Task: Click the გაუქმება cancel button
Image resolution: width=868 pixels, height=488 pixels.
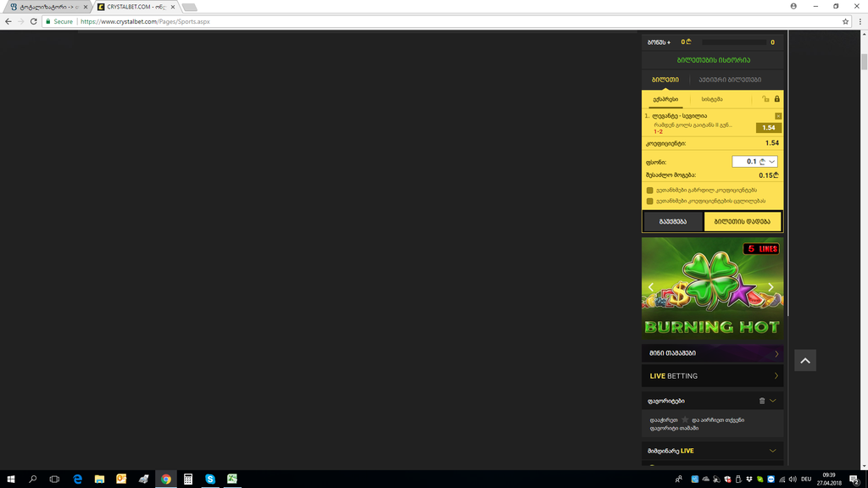Action: [673, 221]
